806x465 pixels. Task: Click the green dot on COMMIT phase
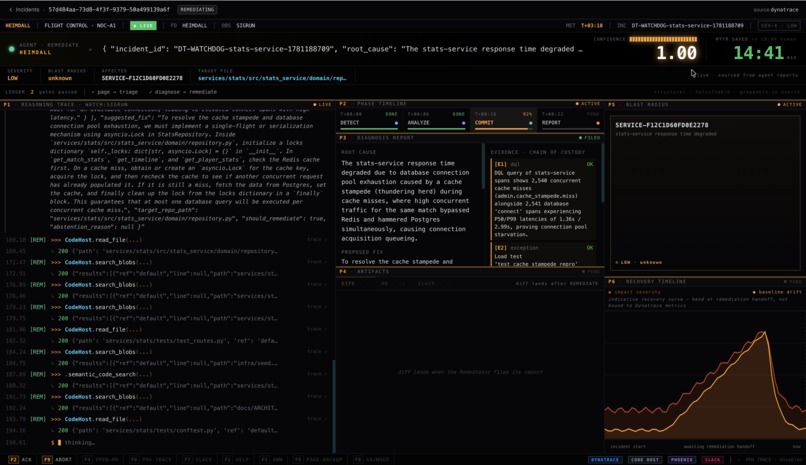point(530,123)
